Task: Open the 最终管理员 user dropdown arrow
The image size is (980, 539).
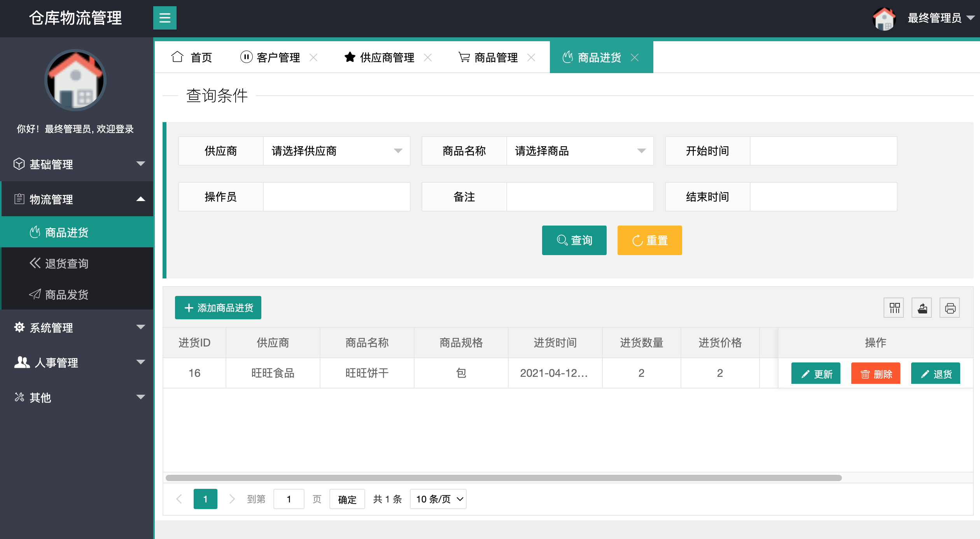Action: [x=971, y=18]
